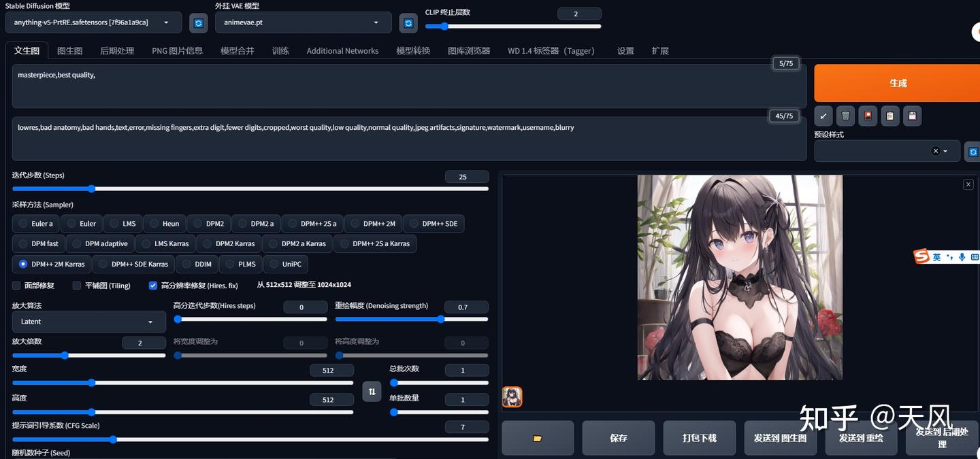Click the clipboard paste style icon

click(x=889, y=116)
